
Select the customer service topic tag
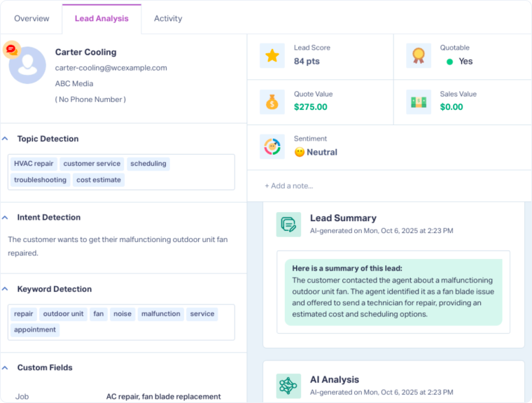pyautogui.click(x=92, y=164)
